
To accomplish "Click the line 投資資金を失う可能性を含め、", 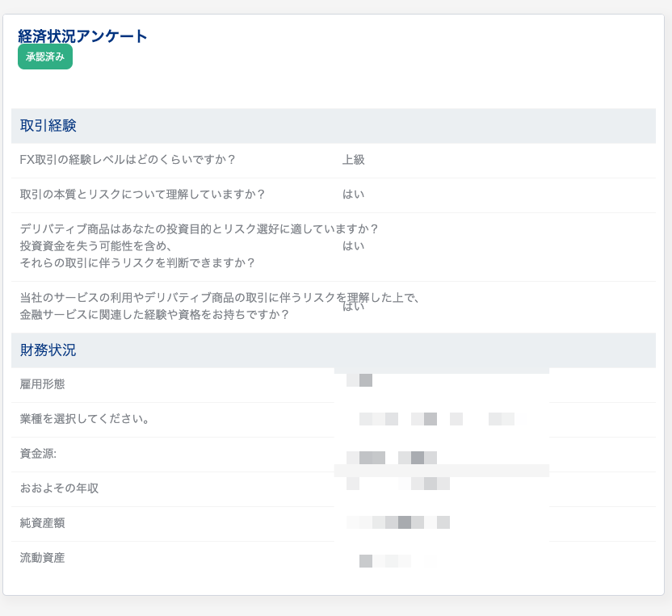I will [96, 246].
